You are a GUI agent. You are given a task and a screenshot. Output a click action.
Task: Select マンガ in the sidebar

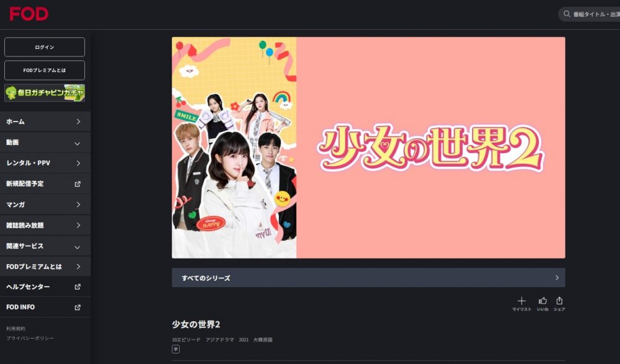point(45,205)
